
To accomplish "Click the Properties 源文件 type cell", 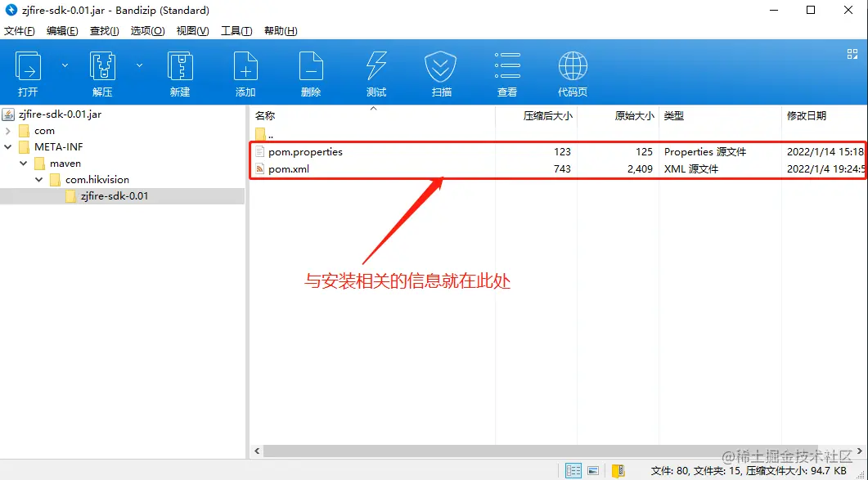I will (x=705, y=152).
